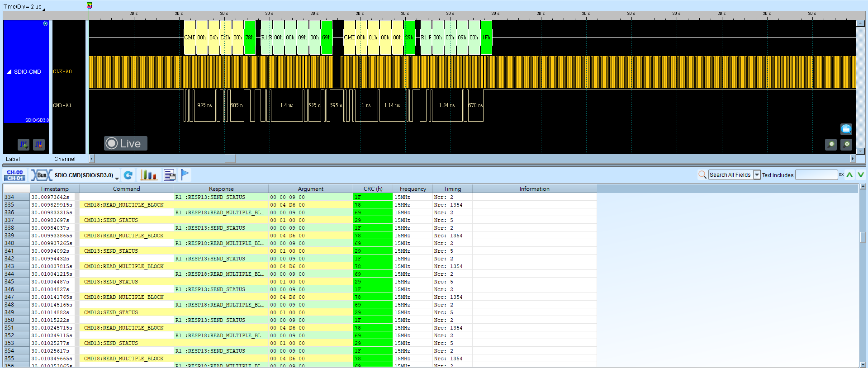The width and height of the screenshot is (868, 368).
Task: Collapse the SDIO-CMD bus triangle
Action: coord(9,71)
